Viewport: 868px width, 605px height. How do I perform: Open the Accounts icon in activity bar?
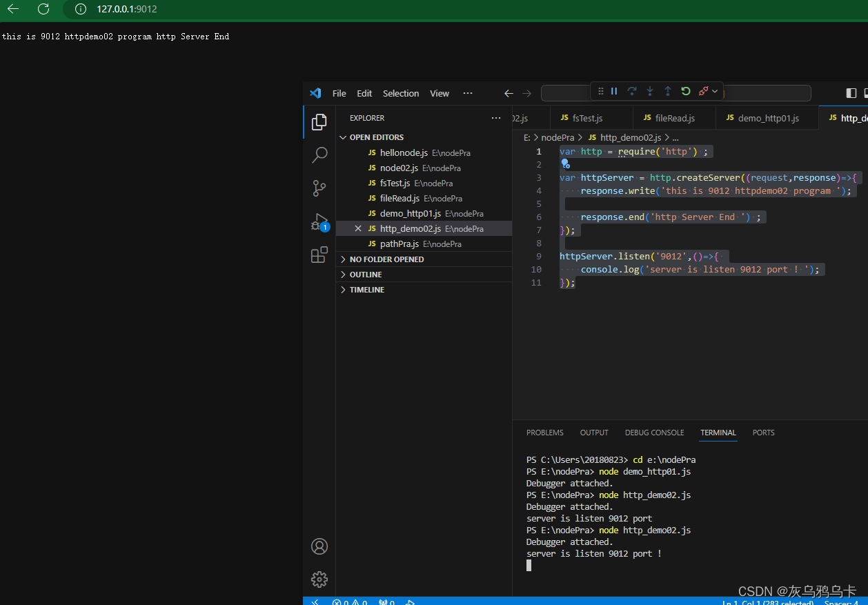pos(319,546)
